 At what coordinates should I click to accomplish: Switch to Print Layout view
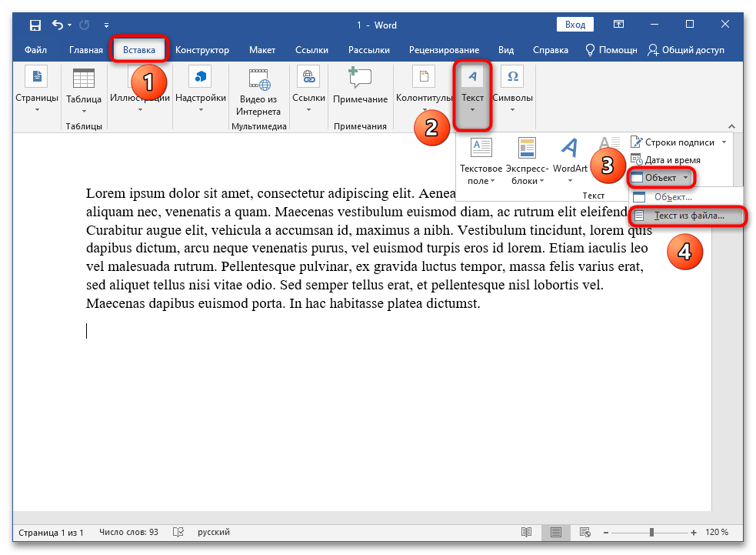pos(556,533)
